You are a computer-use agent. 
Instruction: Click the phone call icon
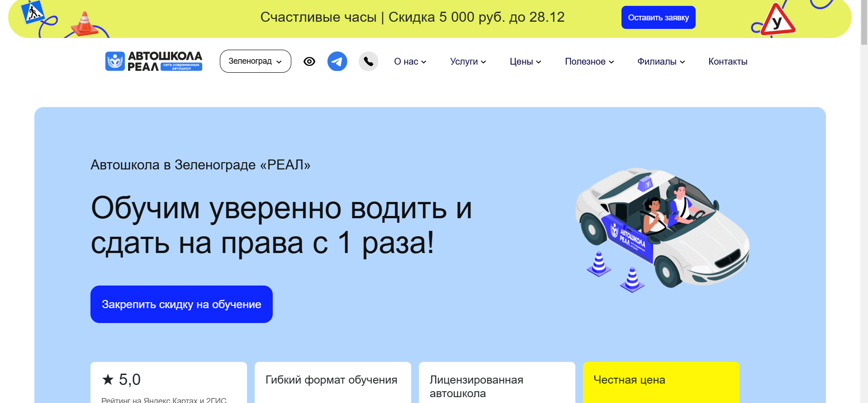click(x=369, y=61)
